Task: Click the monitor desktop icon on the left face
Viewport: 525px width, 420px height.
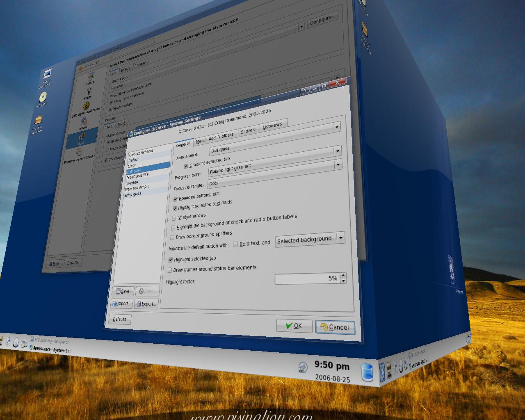Action: click(x=47, y=74)
